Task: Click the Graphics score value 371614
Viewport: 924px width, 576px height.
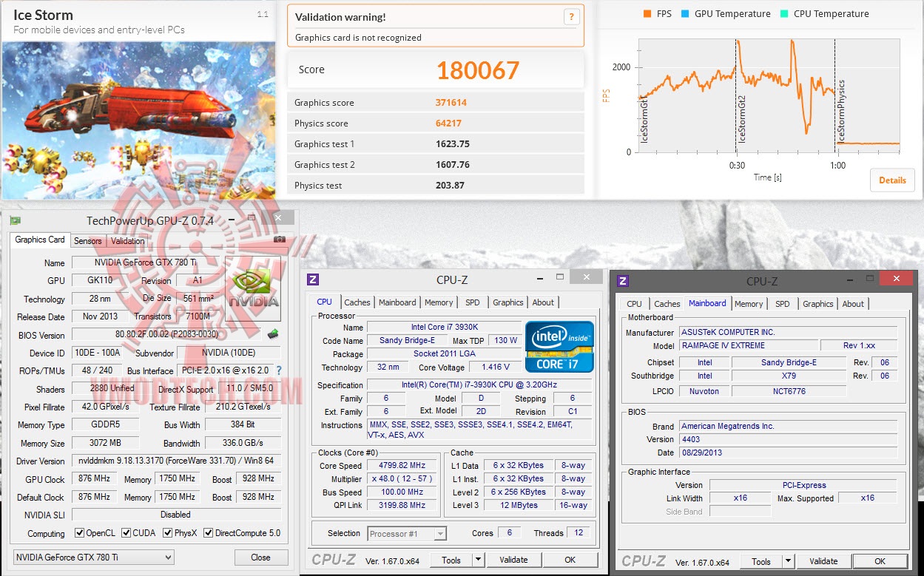Action: (x=451, y=103)
